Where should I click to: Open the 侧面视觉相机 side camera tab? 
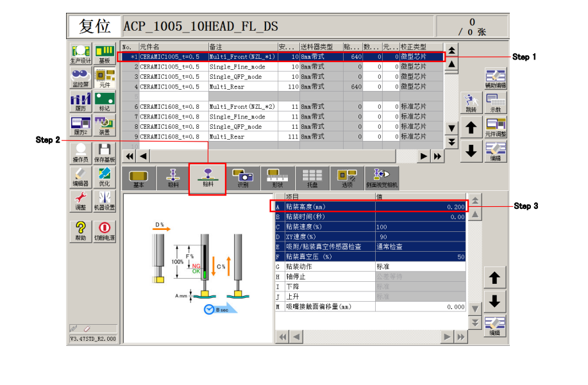(x=382, y=177)
